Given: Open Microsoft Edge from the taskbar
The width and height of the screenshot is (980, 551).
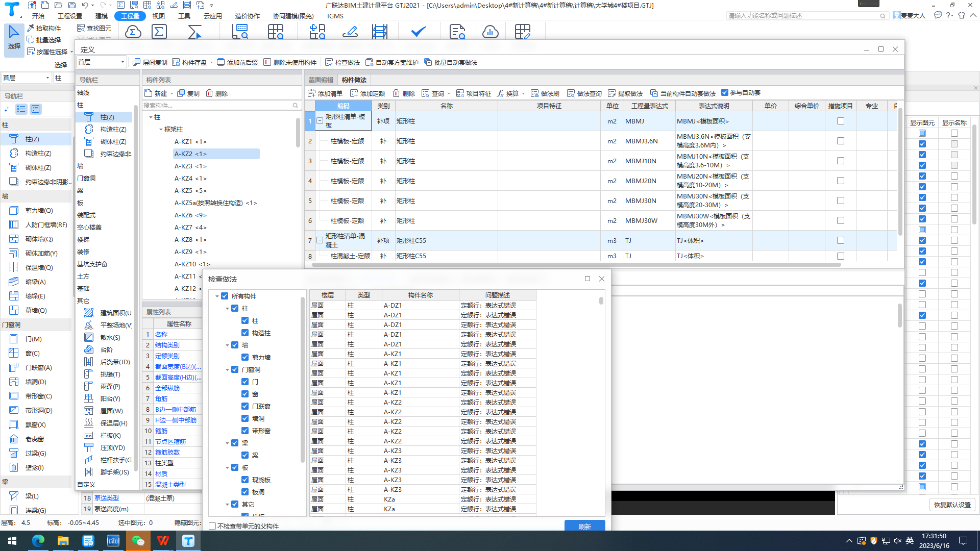Looking at the screenshot, I should (x=38, y=541).
